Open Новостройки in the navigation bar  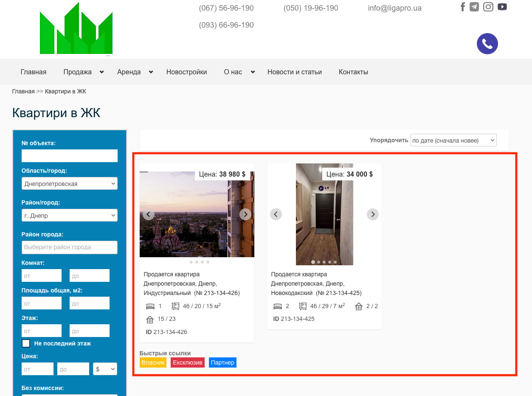click(x=187, y=72)
